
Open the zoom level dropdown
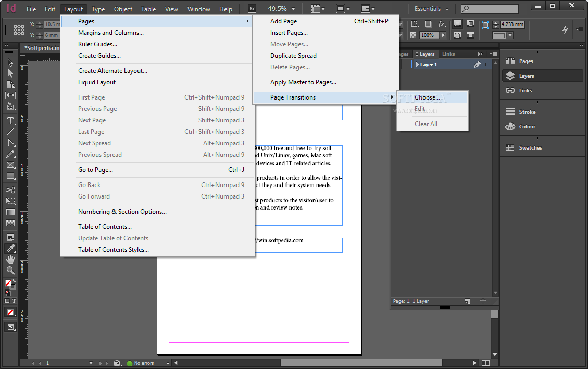[x=293, y=8]
